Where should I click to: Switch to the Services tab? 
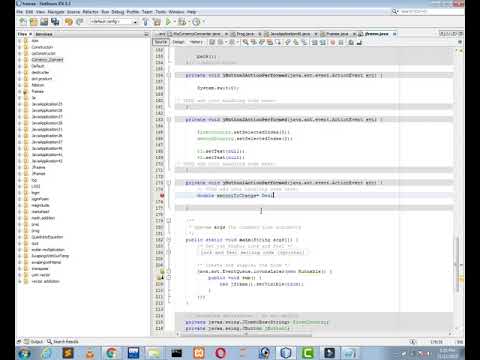[x=44, y=34]
